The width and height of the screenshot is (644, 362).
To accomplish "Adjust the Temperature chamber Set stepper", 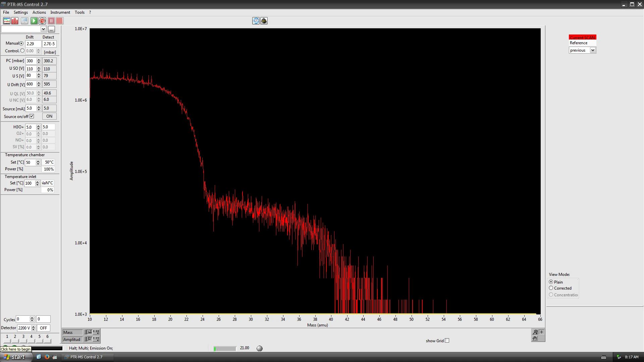I will [x=38, y=163].
